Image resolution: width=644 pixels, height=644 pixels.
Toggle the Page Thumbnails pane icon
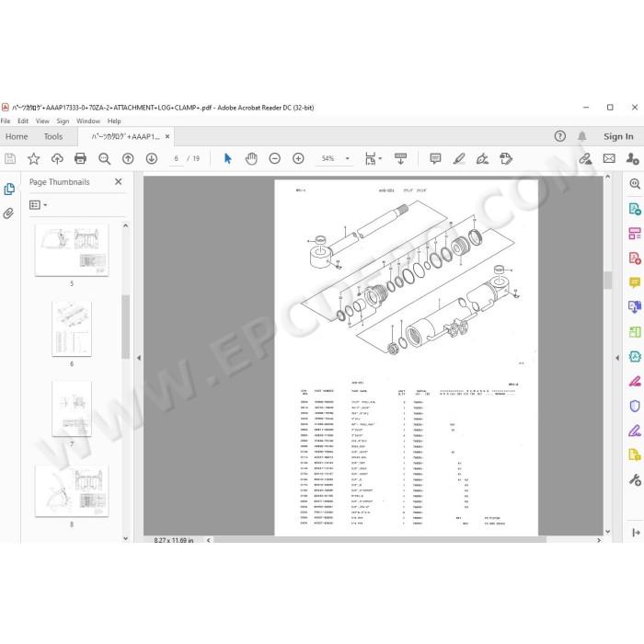click(9, 189)
